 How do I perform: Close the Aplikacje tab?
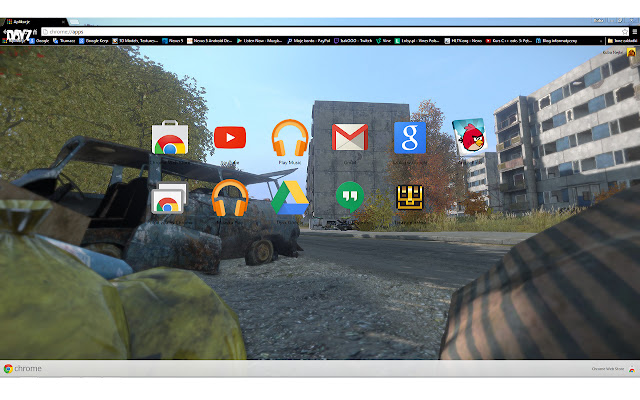pos(63,22)
